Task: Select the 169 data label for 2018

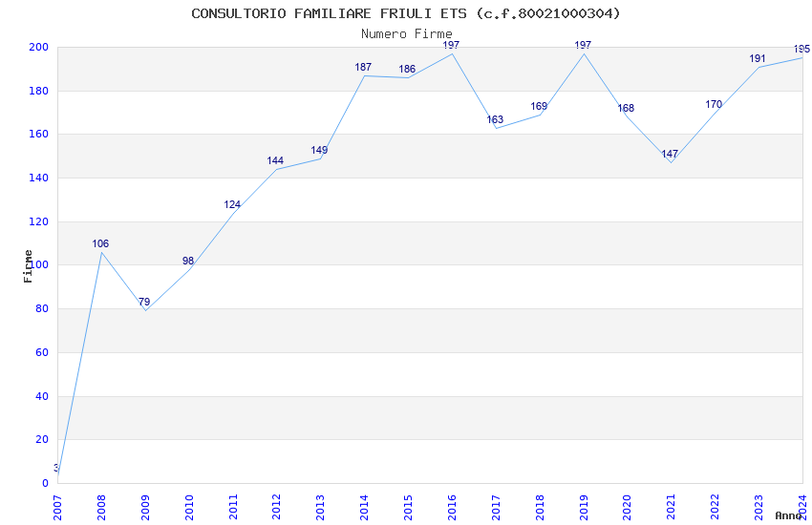Action: click(x=539, y=106)
